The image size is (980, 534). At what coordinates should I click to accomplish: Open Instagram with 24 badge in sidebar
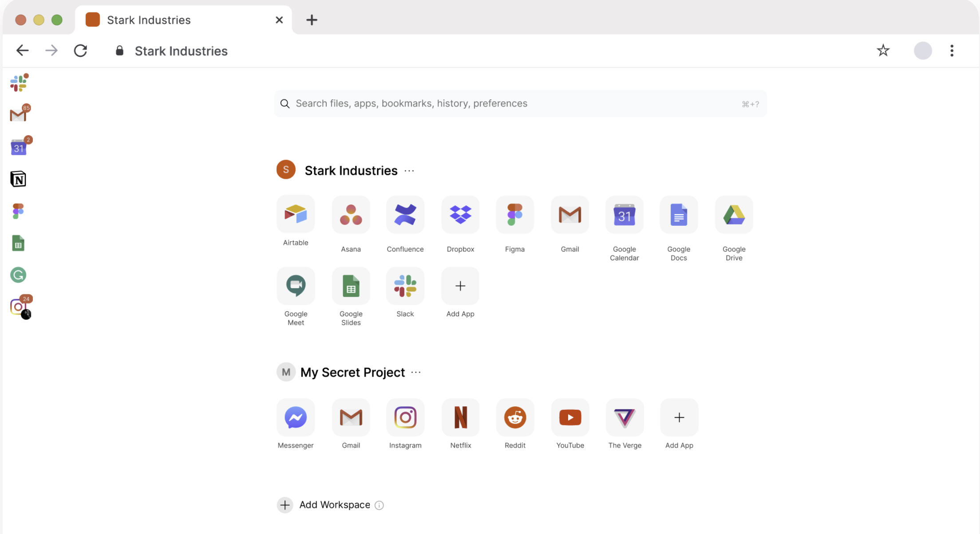pyautogui.click(x=20, y=307)
